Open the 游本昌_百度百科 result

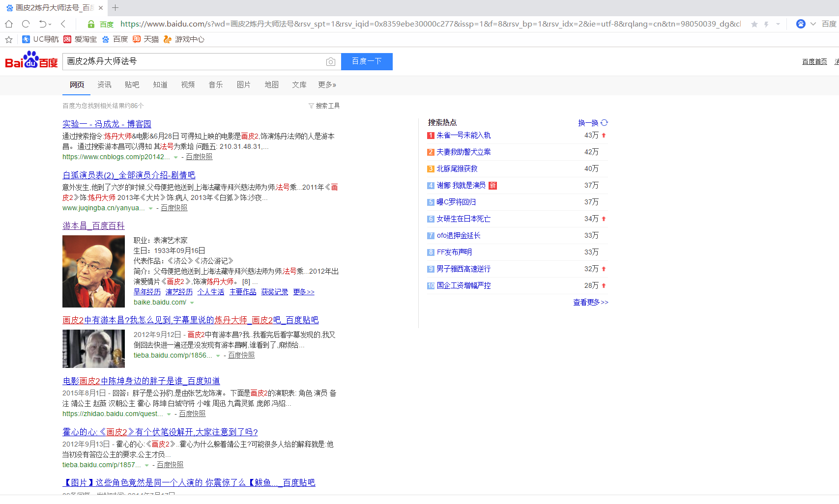93,226
